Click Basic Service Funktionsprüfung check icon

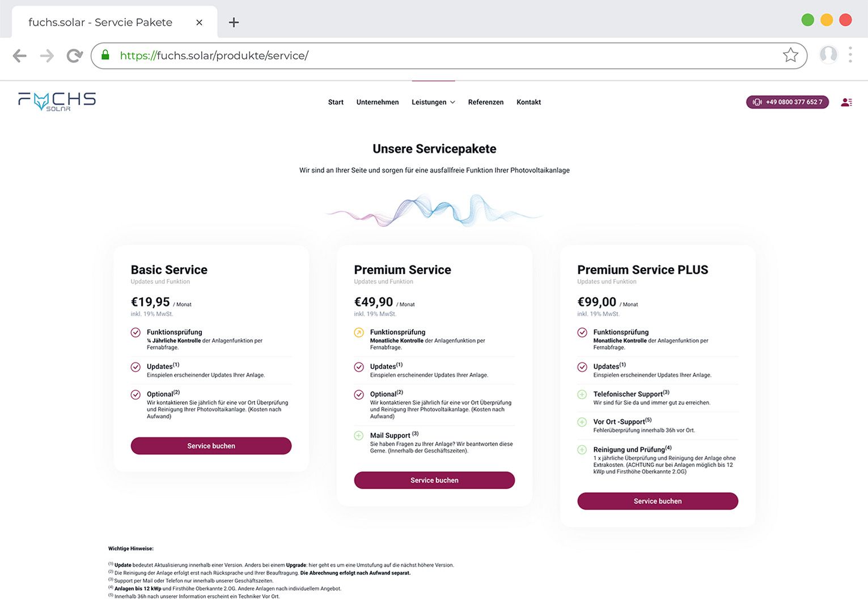[x=136, y=332]
